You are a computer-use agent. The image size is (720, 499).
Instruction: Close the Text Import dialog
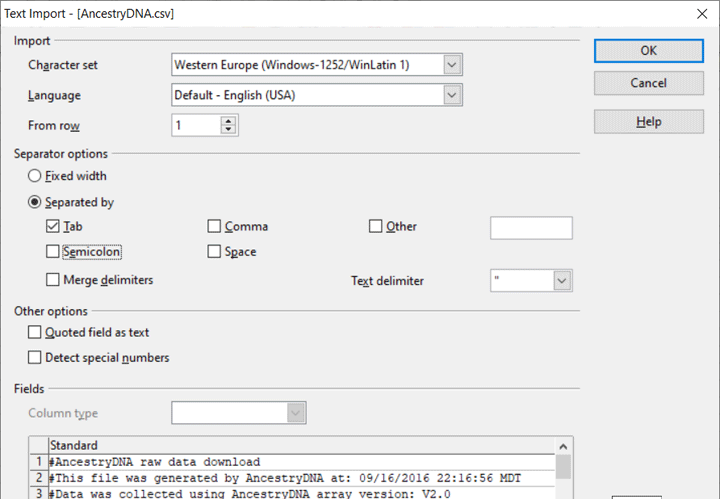pos(702,14)
